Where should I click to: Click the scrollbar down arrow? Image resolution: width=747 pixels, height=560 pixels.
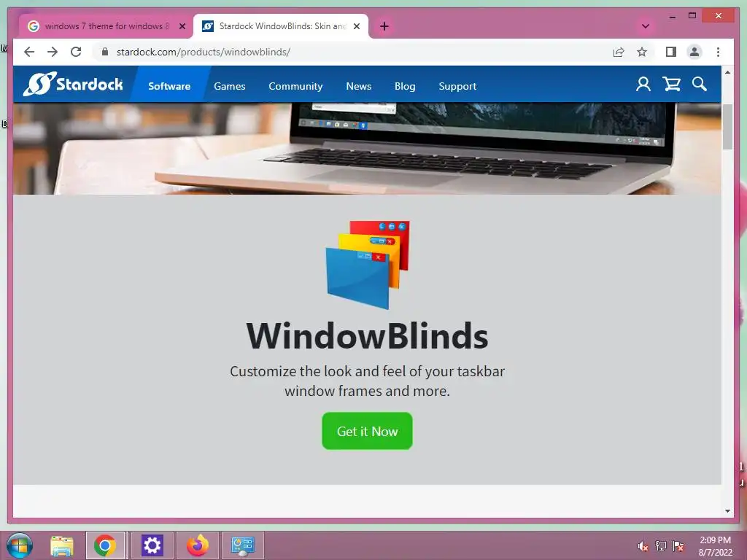coord(727,511)
